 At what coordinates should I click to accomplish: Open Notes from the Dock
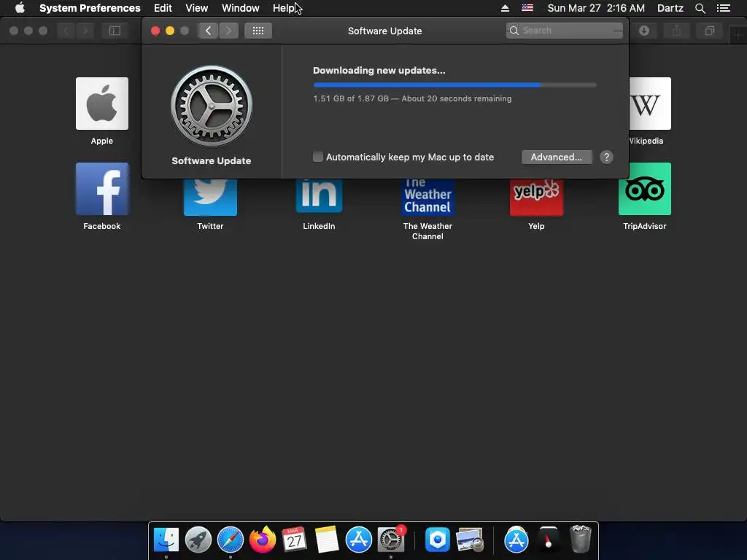327,540
